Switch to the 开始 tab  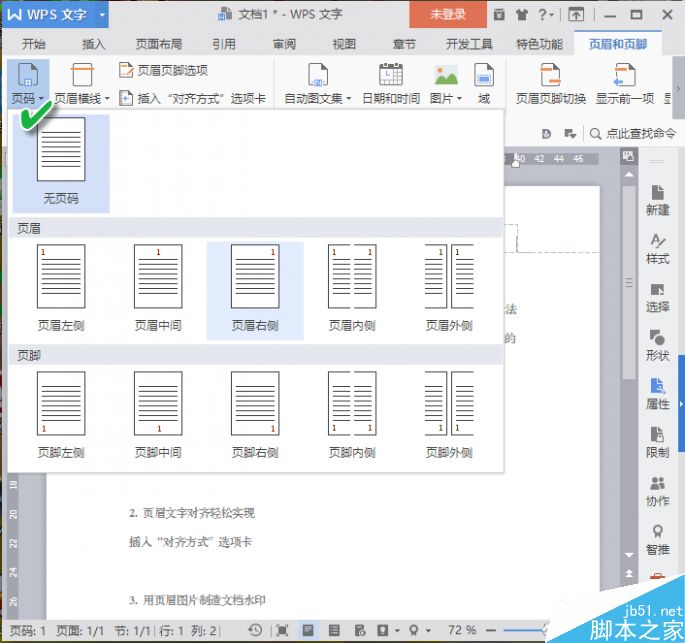[x=34, y=44]
